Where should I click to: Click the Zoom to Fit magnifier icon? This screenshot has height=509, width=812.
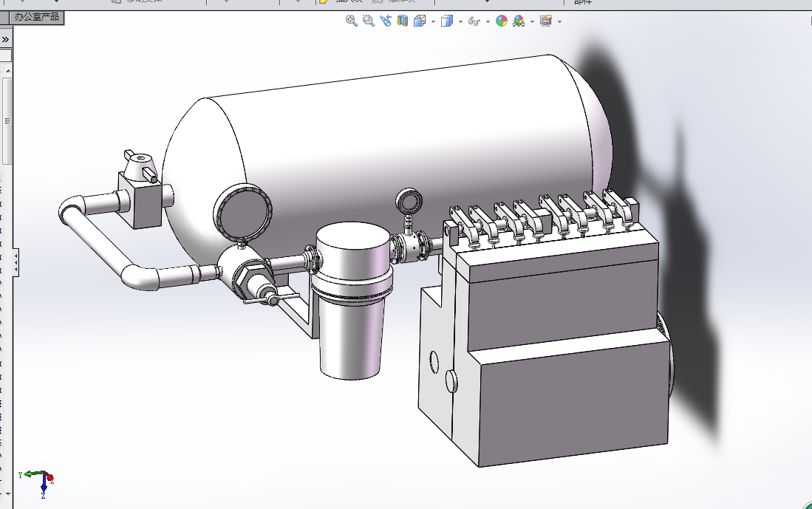352,21
